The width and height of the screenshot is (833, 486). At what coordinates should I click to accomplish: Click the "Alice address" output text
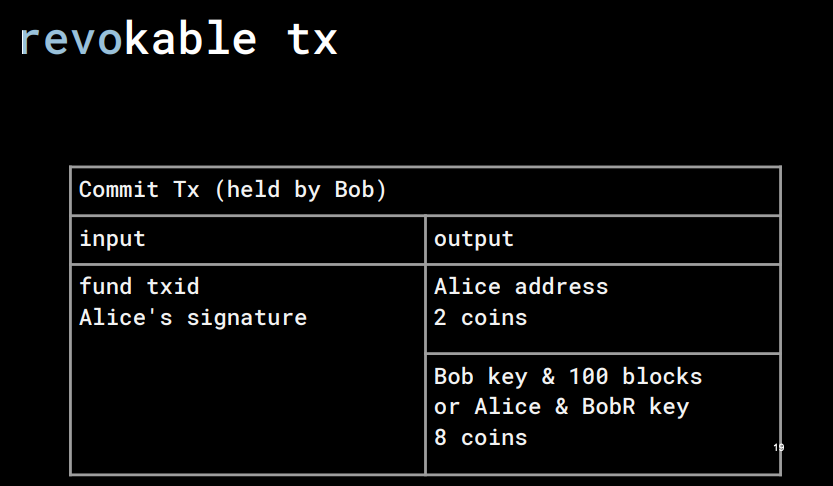521,287
